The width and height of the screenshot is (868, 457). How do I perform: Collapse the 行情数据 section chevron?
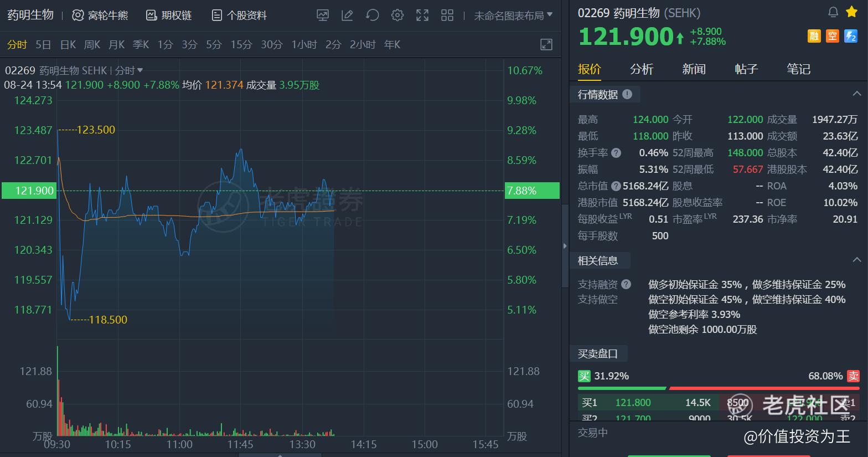(x=856, y=94)
